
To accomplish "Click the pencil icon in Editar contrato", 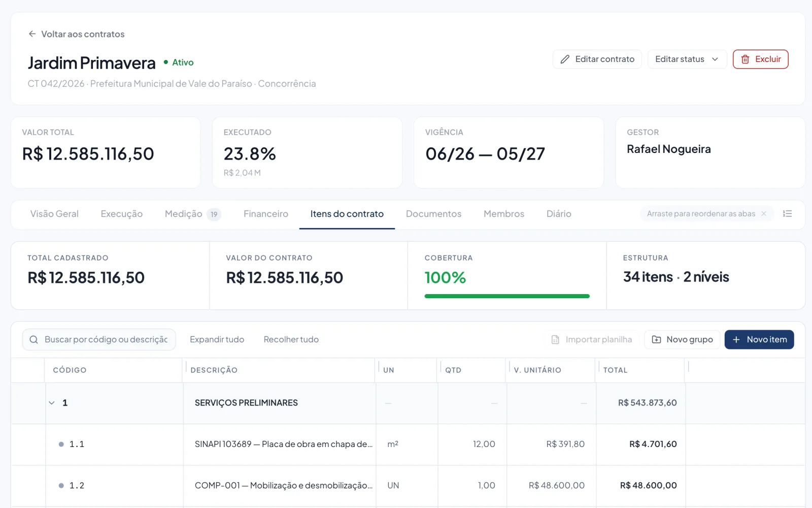I will 565,59.
